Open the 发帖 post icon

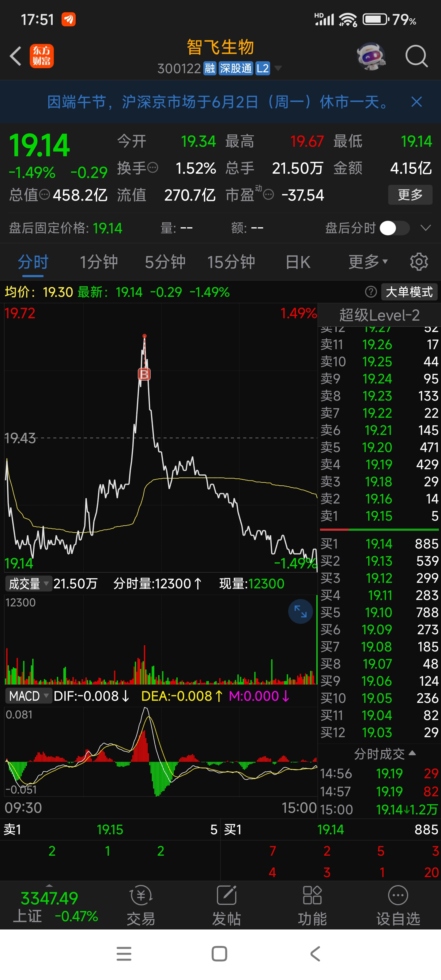point(226,905)
